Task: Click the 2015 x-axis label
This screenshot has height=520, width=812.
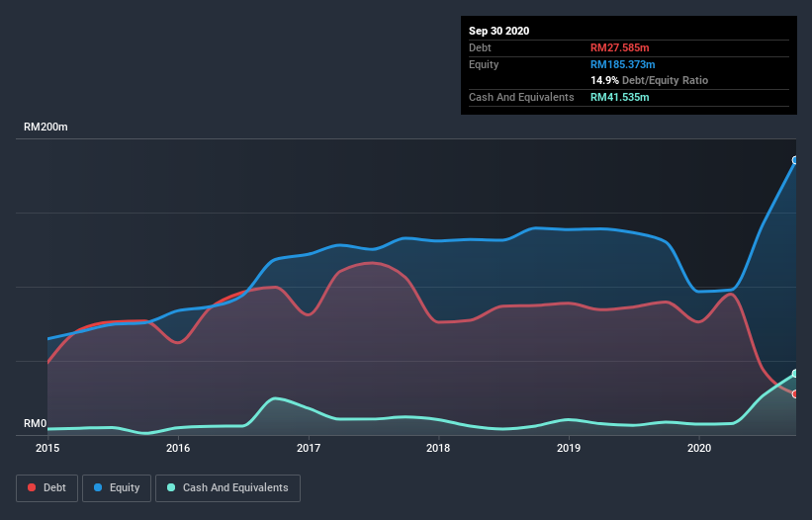Action: [47, 448]
